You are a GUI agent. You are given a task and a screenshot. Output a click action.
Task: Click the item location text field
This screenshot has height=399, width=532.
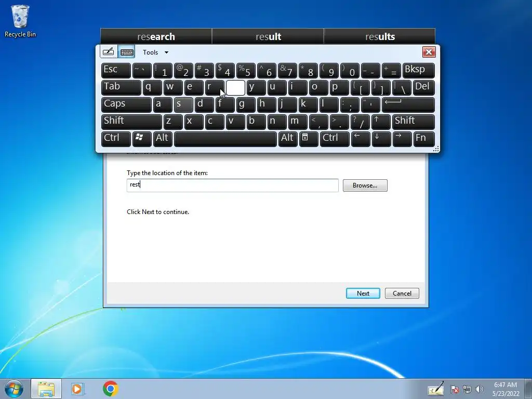coord(232,185)
